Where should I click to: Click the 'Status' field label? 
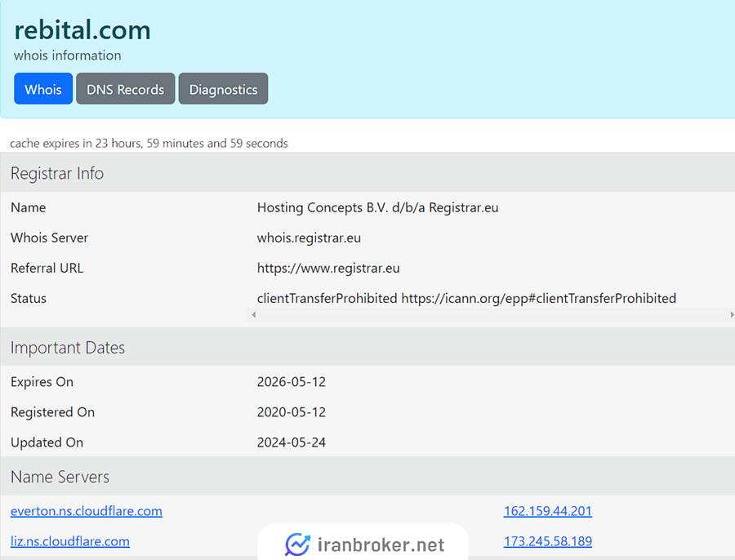tap(28, 299)
